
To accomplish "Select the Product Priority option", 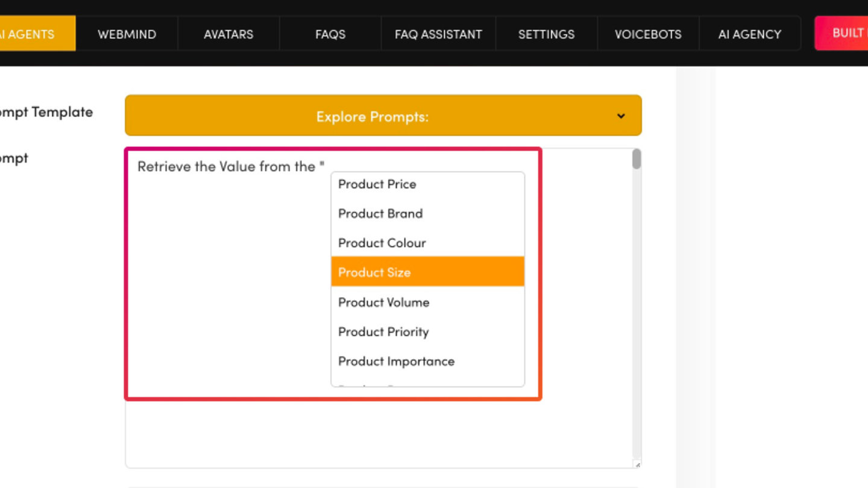I will pos(383,332).
